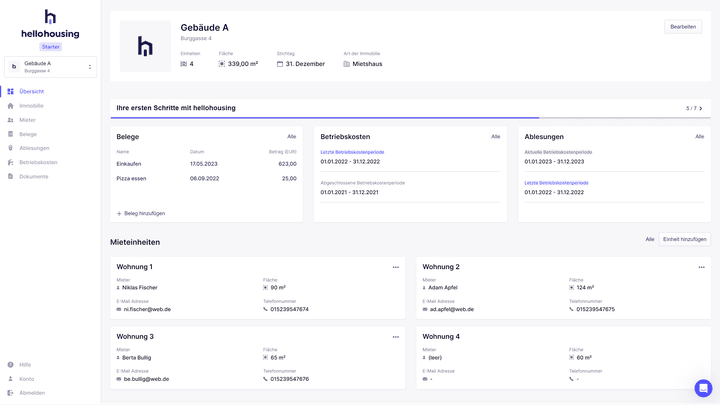Open Ablesungen from the sidebar
720x405 pixels.
[34, 148]
